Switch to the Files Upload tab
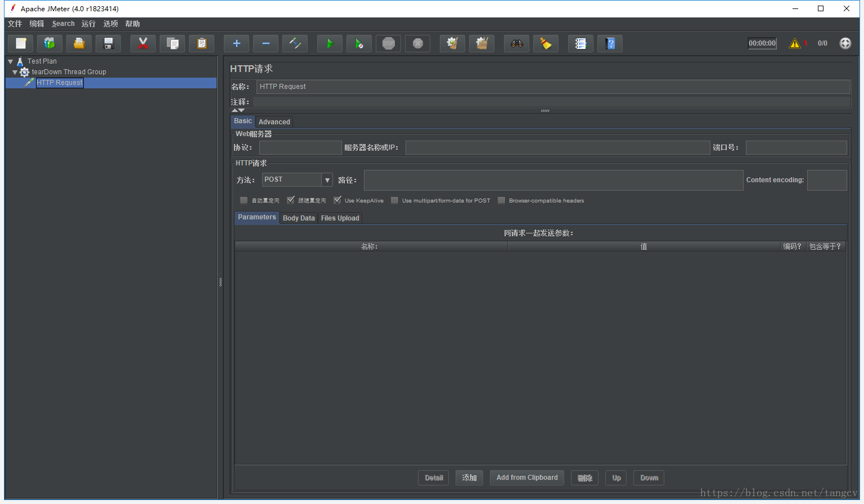The image size is (864, 504). click(340, 218)
